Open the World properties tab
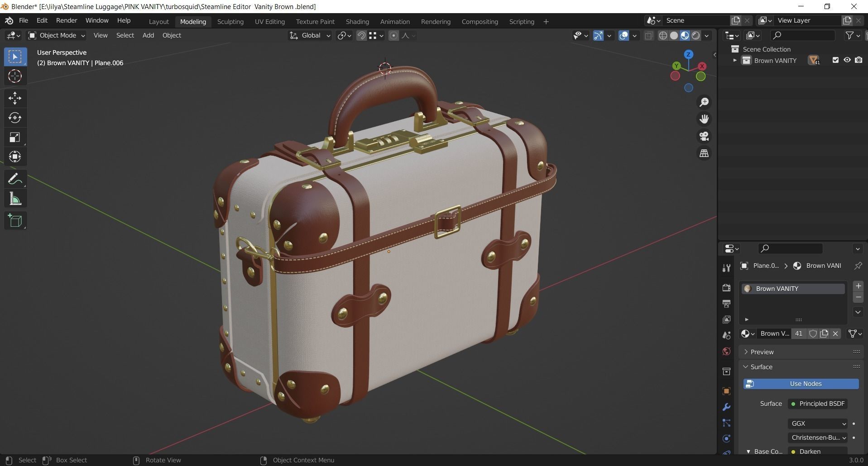Viewport: 868px width, 466px height. (726, 352)
